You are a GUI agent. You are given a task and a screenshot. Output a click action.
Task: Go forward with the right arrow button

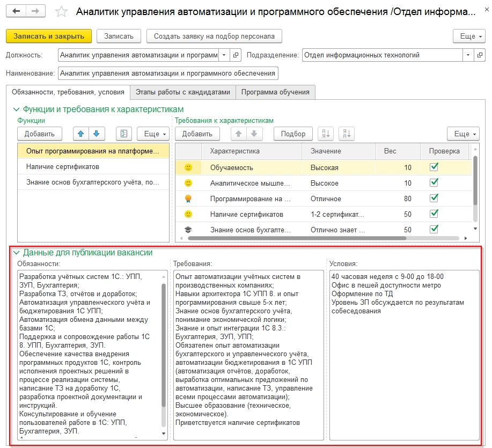[x=35, y=11]
